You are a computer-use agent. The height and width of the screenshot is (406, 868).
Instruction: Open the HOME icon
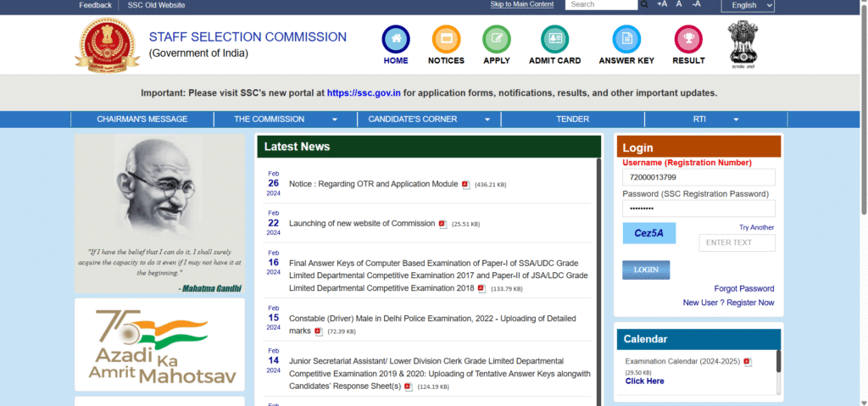396,39
